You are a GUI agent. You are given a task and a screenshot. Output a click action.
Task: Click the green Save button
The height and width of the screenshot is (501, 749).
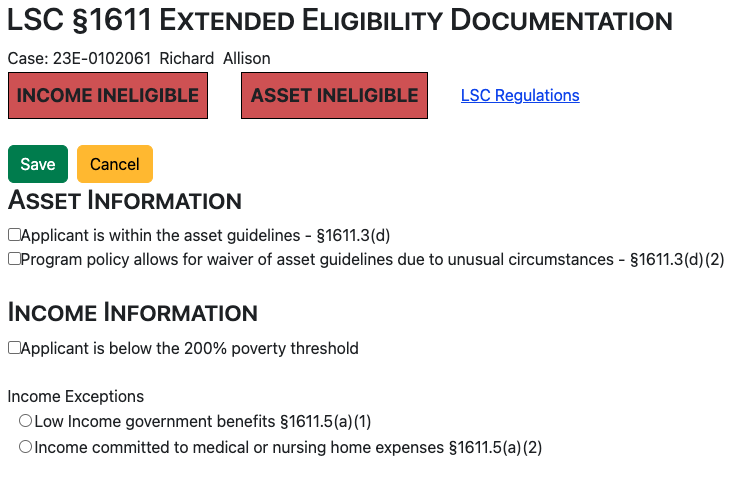(38, 164)
